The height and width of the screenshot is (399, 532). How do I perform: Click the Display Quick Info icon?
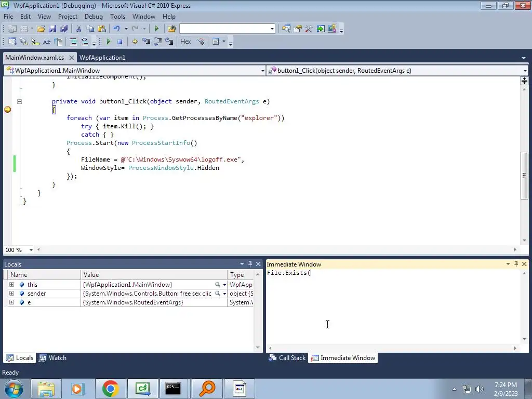35,42
